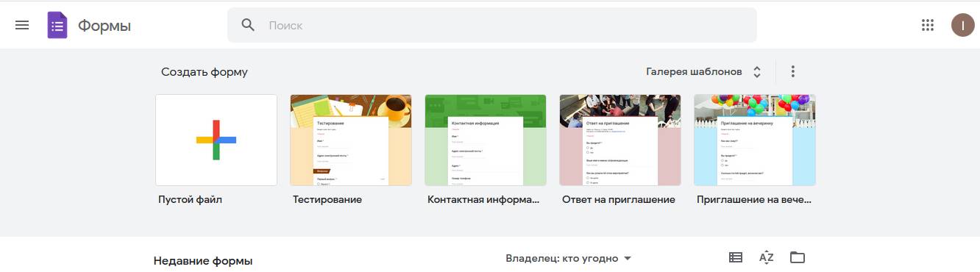The width and height of the screenshot is (980, 272).
Task: Click the Пустой файл label
Action: (190, 199)
